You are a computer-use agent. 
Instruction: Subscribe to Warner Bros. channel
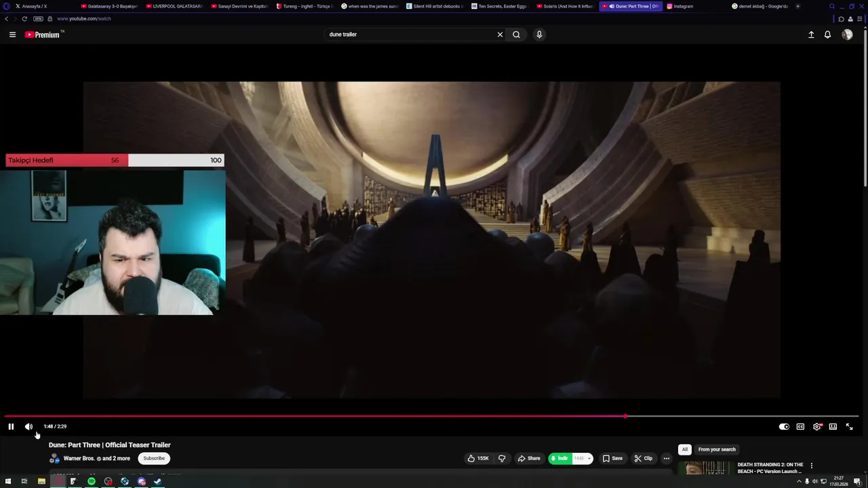point(154,458)
